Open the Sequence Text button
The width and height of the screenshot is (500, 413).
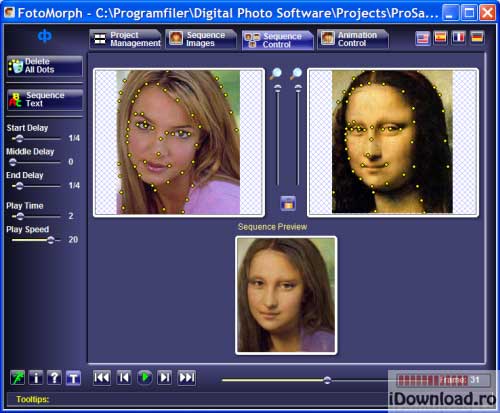pos(45,99)
